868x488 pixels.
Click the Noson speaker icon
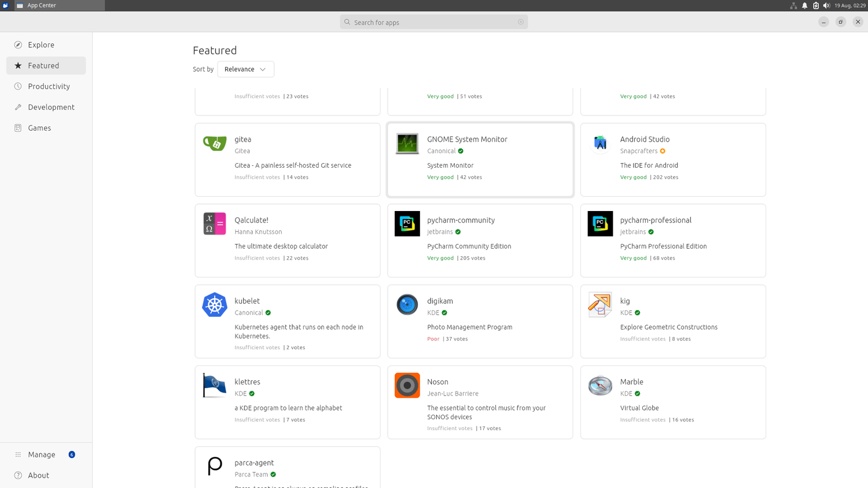pos(407,386)
